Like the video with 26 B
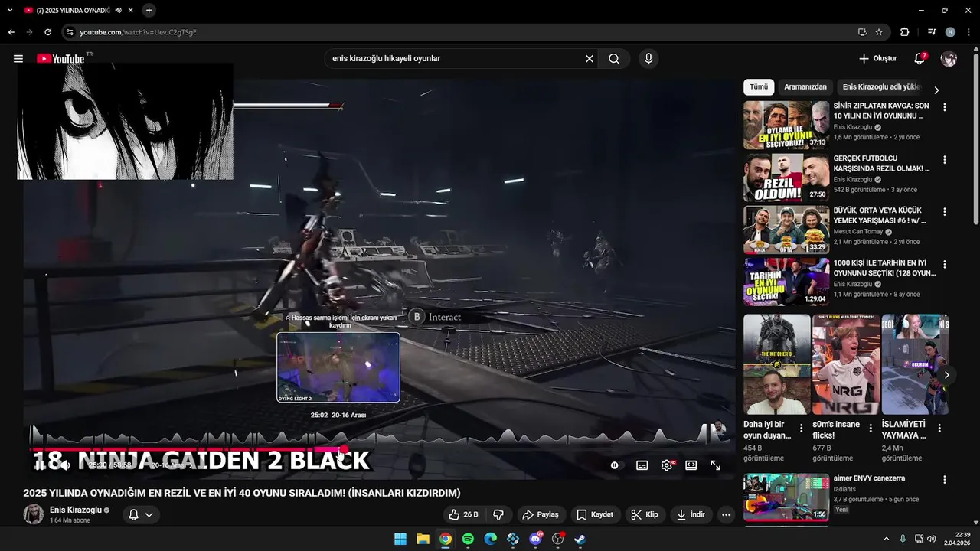Viewport: 980px width, 551px height. (463, 514)
